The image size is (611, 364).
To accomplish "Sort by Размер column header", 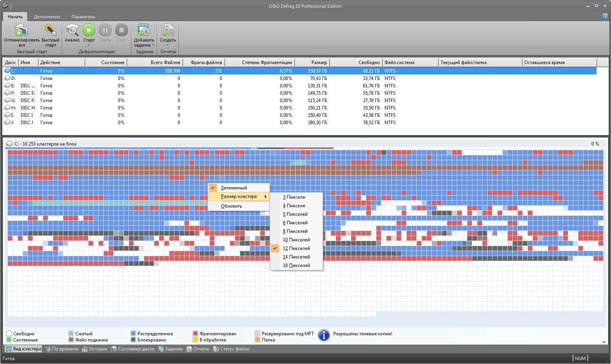I will [x=312, y=62].
